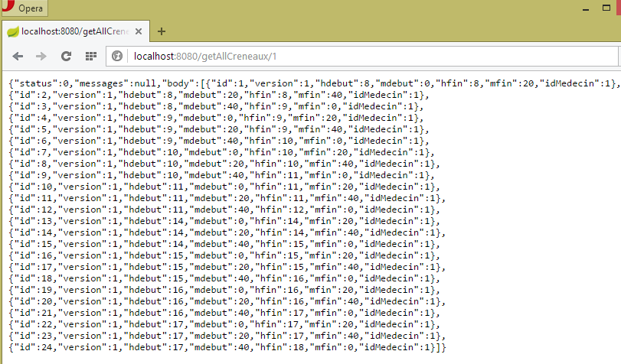Screen dimensions: 621x364
Task: Go forward to the next page
Action: pyautogui.click(x=41, y=56)
